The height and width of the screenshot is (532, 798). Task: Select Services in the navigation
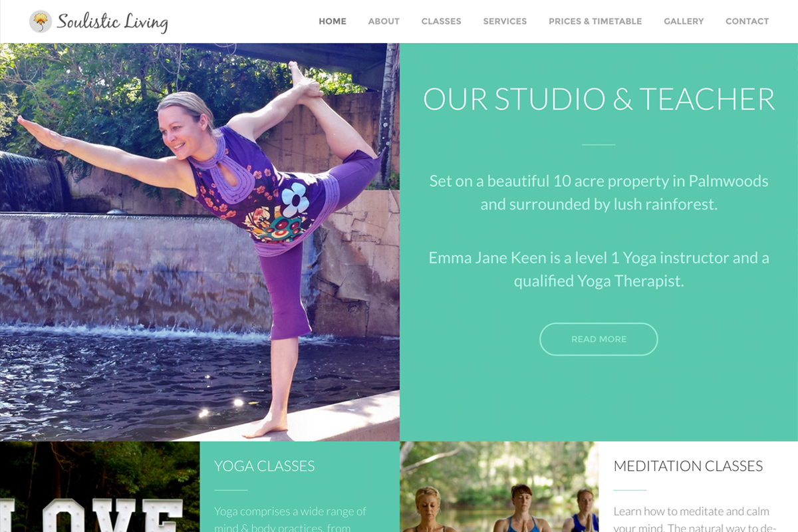[x=505, y=21]
